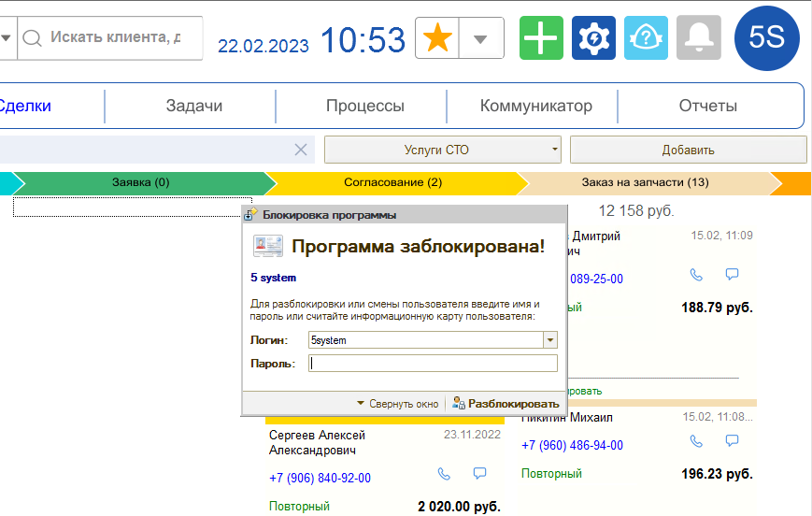
Task: Click the 188.79 руб. amount
Action: [x=718, y=308]
